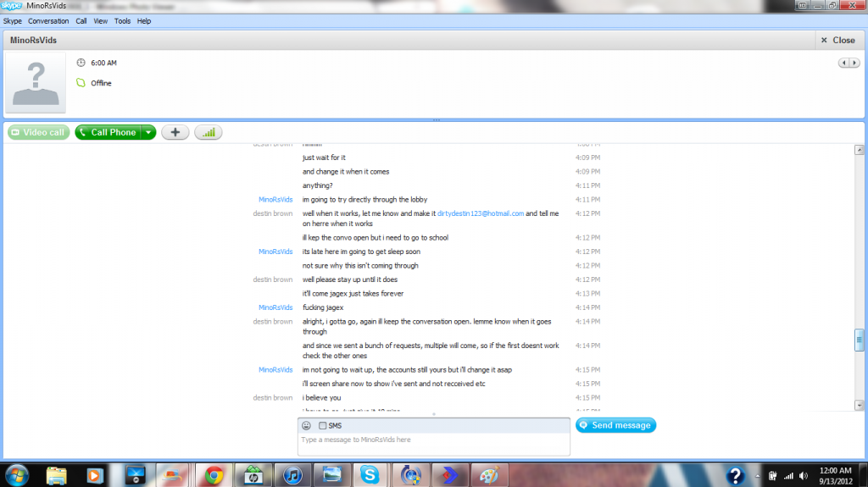The height and width of the screenshot is (487, 868).
Task: Open dirtydestin123@hotmail.com email link
Action: click(x=481, y=213)
